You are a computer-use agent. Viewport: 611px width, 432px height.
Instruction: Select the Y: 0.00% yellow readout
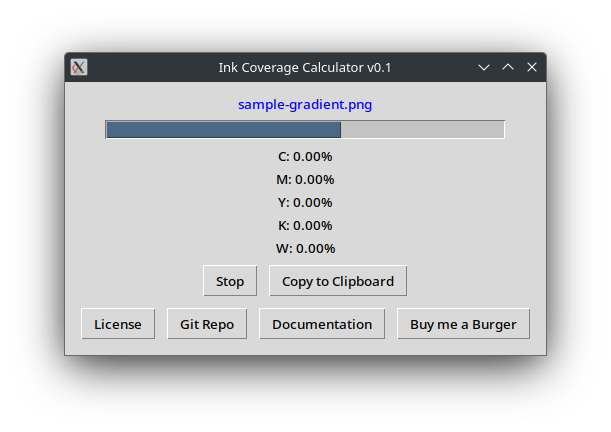pos(305,203)
